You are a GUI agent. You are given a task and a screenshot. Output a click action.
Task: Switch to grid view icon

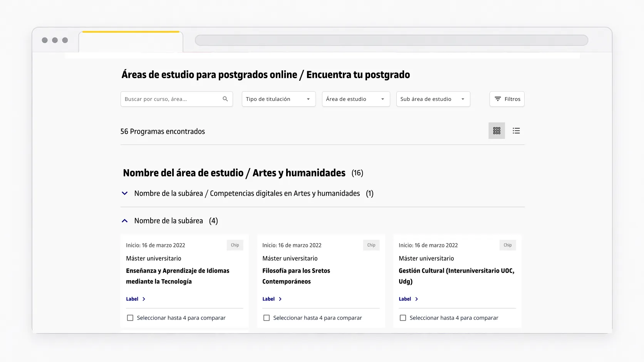(x=497, y=131)
